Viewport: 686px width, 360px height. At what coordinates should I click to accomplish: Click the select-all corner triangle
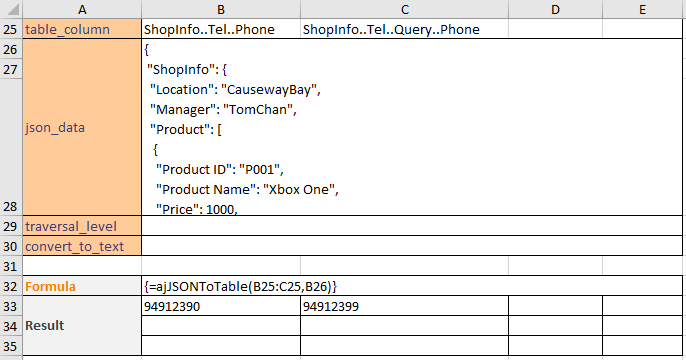pyautogui.click(x=11, y=9)
